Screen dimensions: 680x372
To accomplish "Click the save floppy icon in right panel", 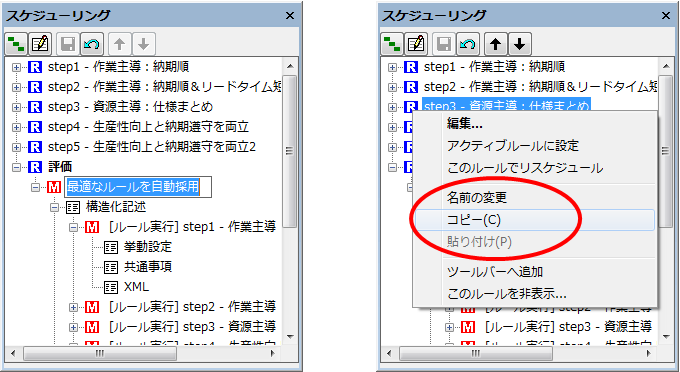I will coord(444,43).
